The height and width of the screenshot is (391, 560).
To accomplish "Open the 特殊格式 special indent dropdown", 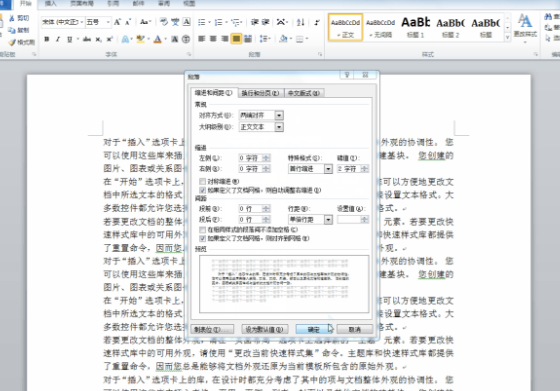I will (328, 169).
